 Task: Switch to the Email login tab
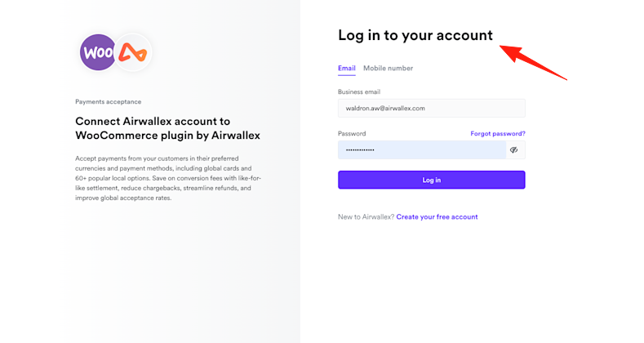coord(346,69)
